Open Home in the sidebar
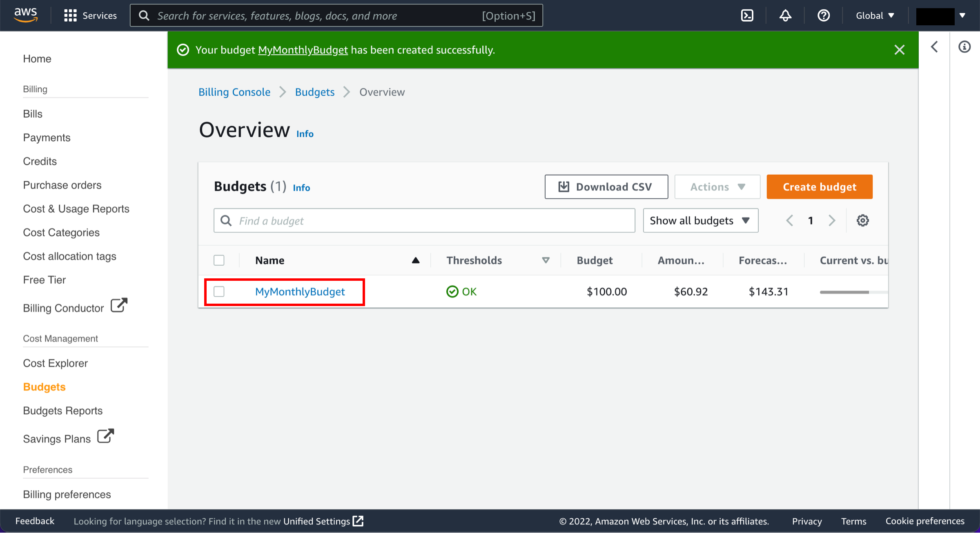This screenshot has width=980, height=533. pos(37,59)
